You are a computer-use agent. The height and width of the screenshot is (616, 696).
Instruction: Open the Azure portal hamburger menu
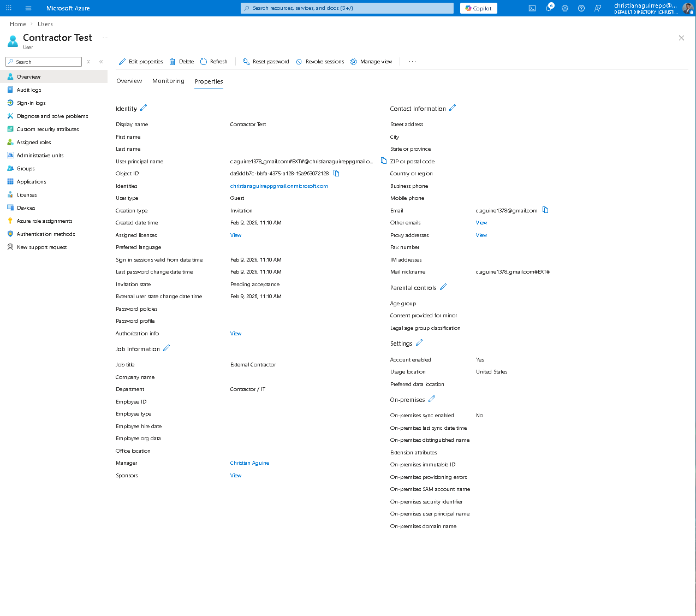pos(28,8)
